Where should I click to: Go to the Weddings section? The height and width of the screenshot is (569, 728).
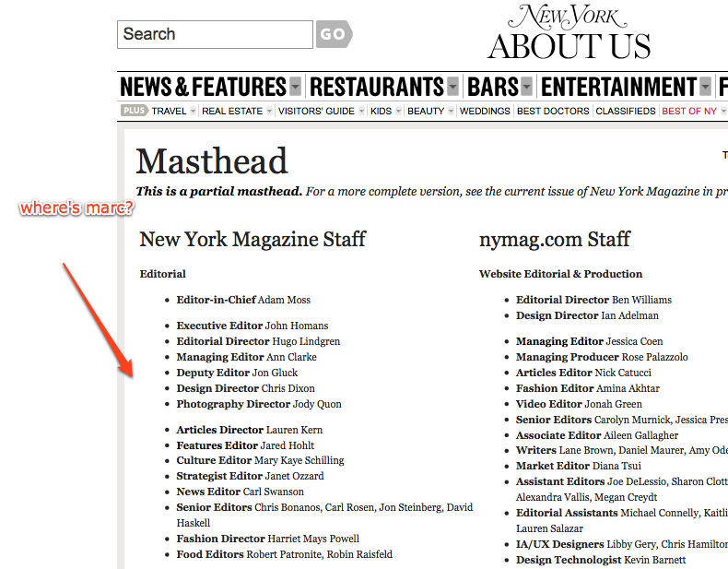(485, 112)
